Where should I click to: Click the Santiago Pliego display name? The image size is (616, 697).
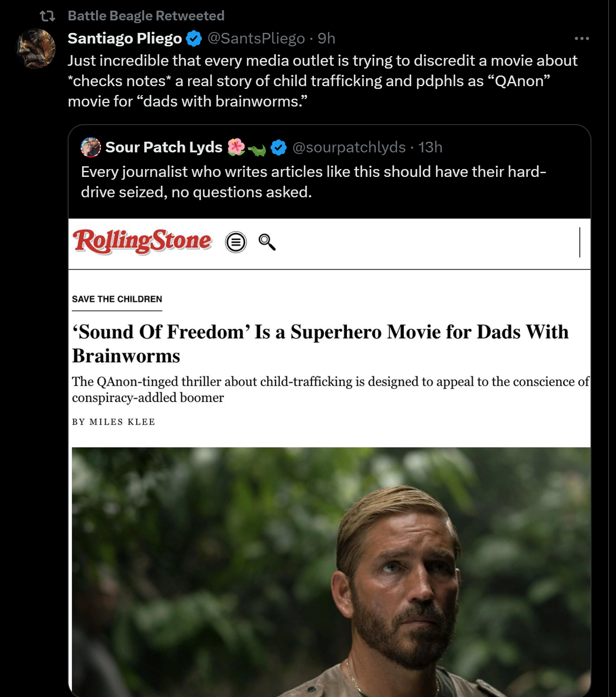(125, 38)
